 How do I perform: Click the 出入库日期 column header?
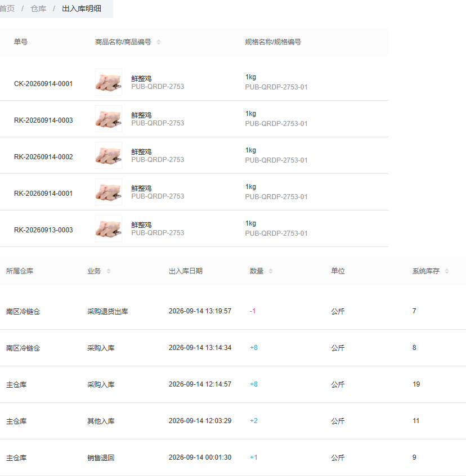pyautogui.click(x=186, y=271)
